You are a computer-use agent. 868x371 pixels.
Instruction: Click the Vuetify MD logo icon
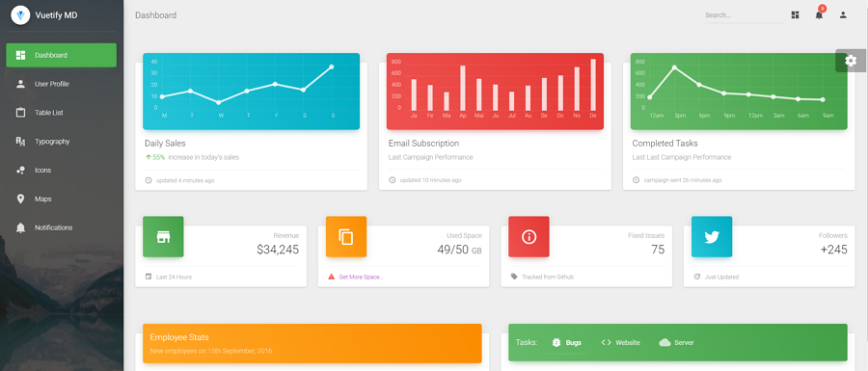coord(20,15)
